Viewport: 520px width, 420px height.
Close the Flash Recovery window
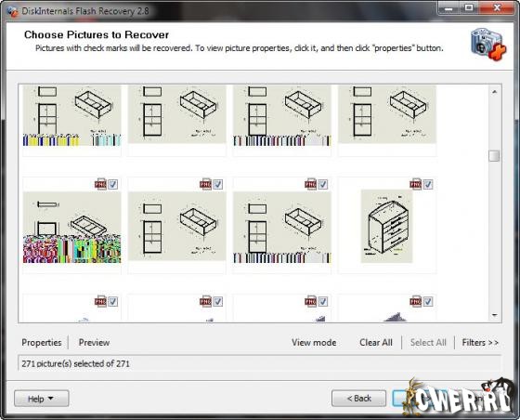(x=497, y=8)
